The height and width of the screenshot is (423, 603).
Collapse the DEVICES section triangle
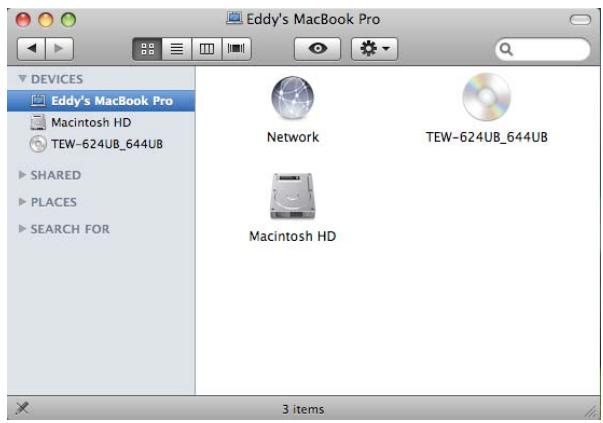coord(22,78)
